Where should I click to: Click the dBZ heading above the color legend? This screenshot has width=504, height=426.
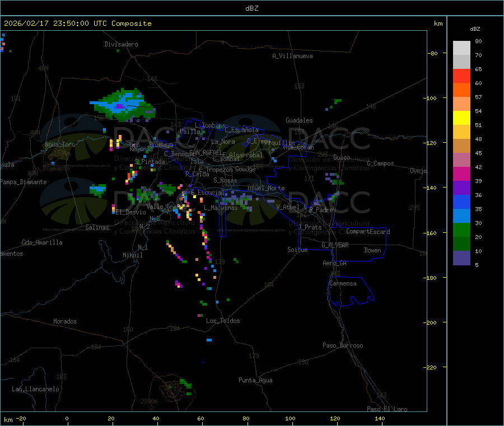(x=475, y=29)
